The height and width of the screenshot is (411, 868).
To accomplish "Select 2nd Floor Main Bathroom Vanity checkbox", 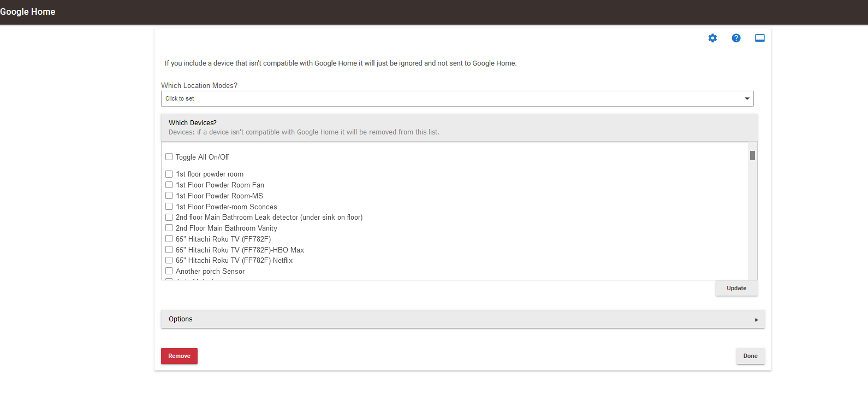I will 169,228.
